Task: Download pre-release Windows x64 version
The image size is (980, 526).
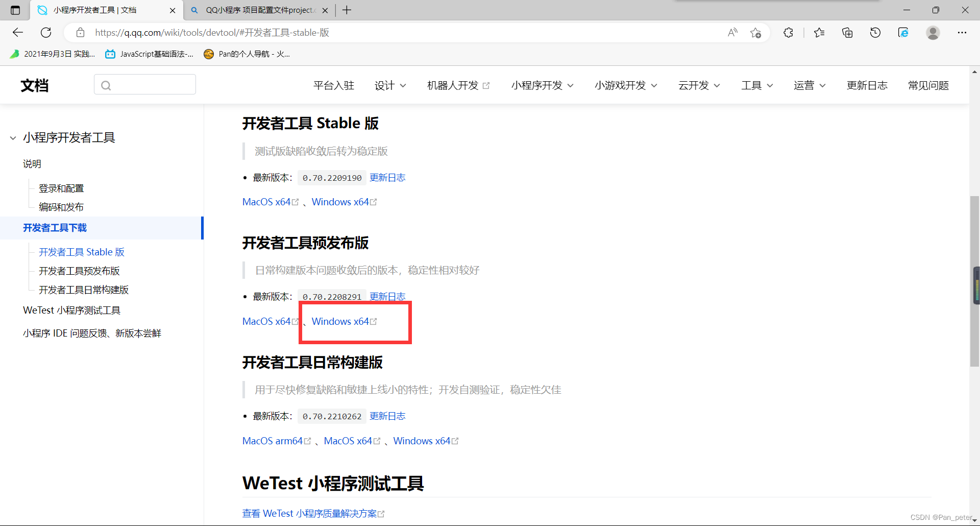Action: pos(345,322)
